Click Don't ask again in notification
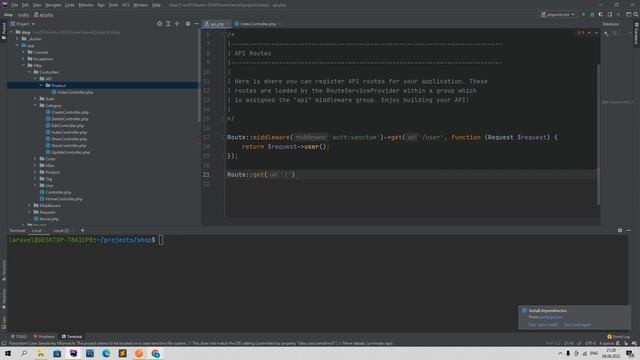Image resolution: width=640 pixels, height=360 pixels. pos(577,325)
